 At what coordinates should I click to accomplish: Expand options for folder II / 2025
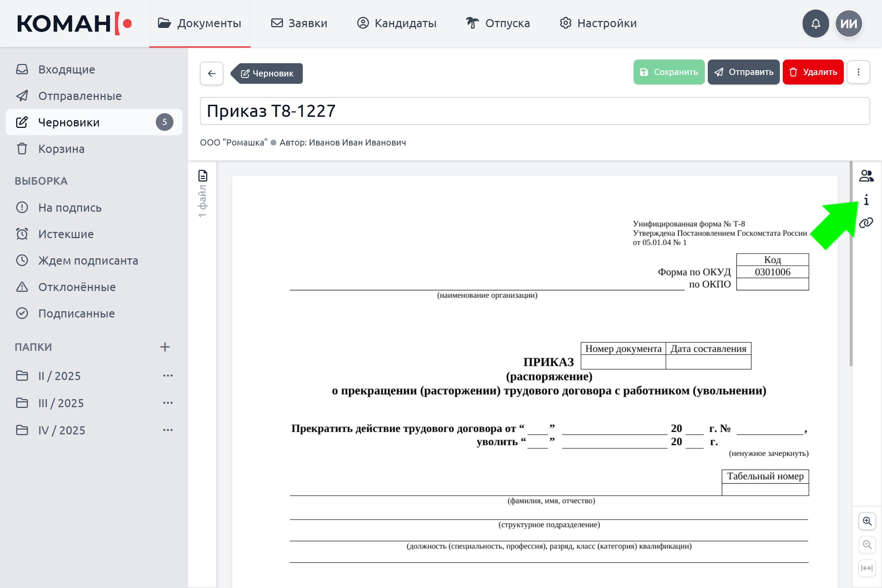coord(168,375)
